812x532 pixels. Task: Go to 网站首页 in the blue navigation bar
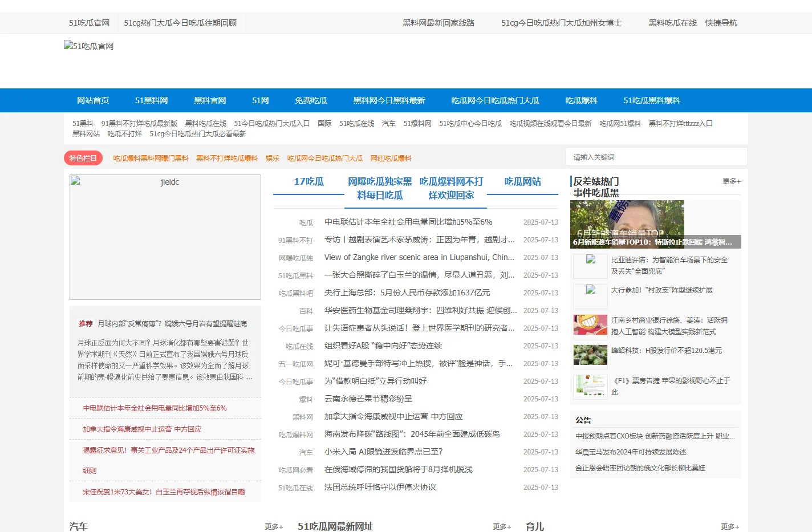click(x=93, y=100)
